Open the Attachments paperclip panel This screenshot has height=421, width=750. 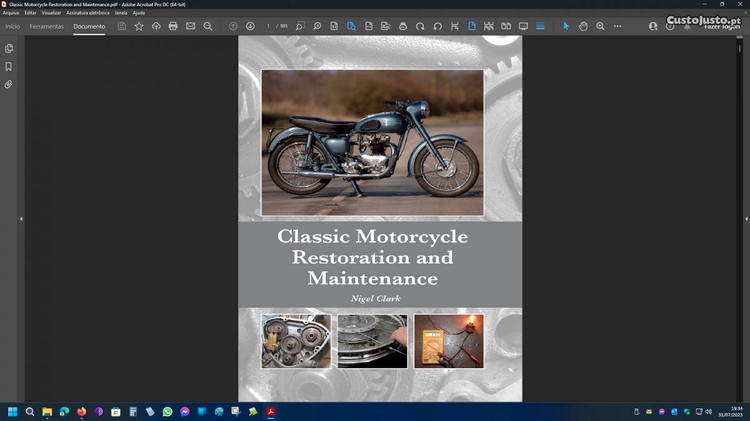point(9,84)
